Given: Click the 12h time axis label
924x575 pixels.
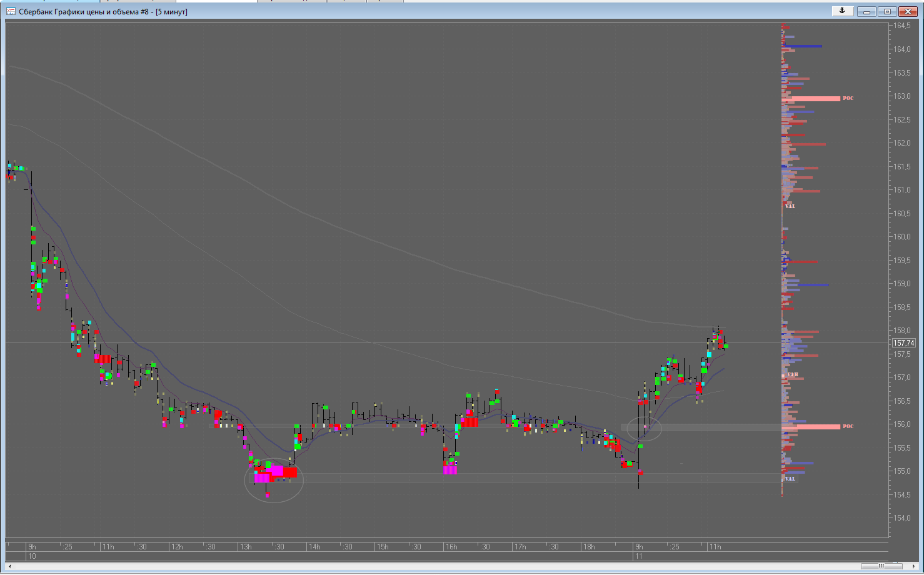Looking at the screenshot, I should (x=177, y=547).
